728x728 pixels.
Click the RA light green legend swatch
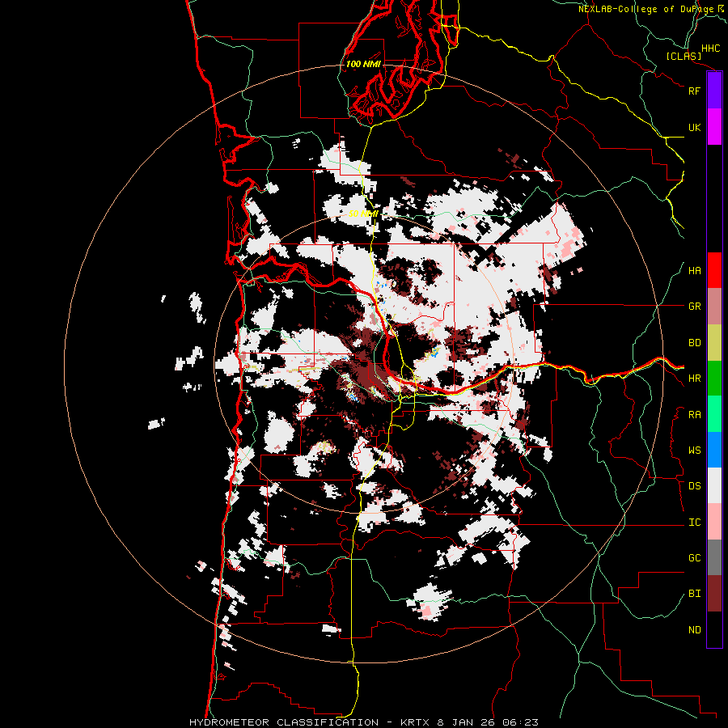coord(714,414)
